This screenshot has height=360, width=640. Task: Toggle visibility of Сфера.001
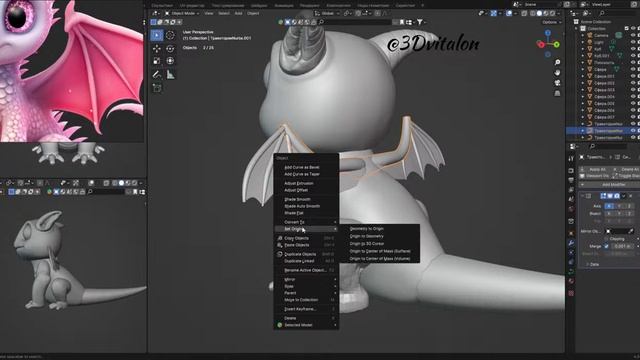coord(633,76)
